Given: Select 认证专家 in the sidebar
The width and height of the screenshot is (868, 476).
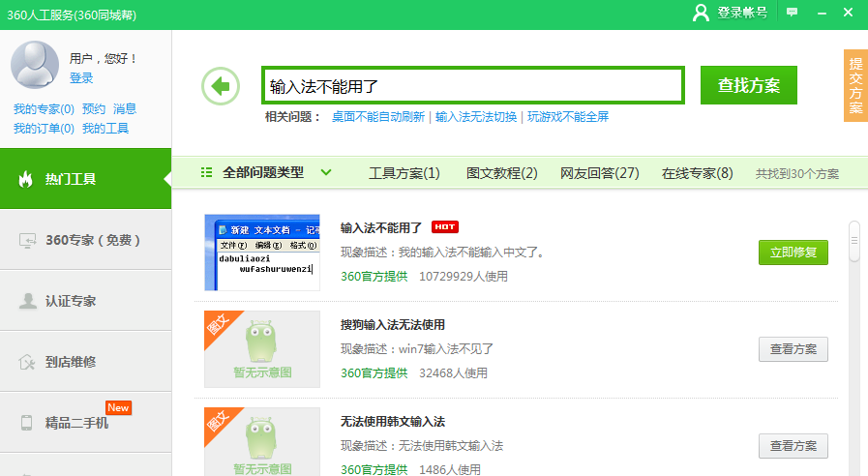Looking at the screenshot, I should click(86, 301).
